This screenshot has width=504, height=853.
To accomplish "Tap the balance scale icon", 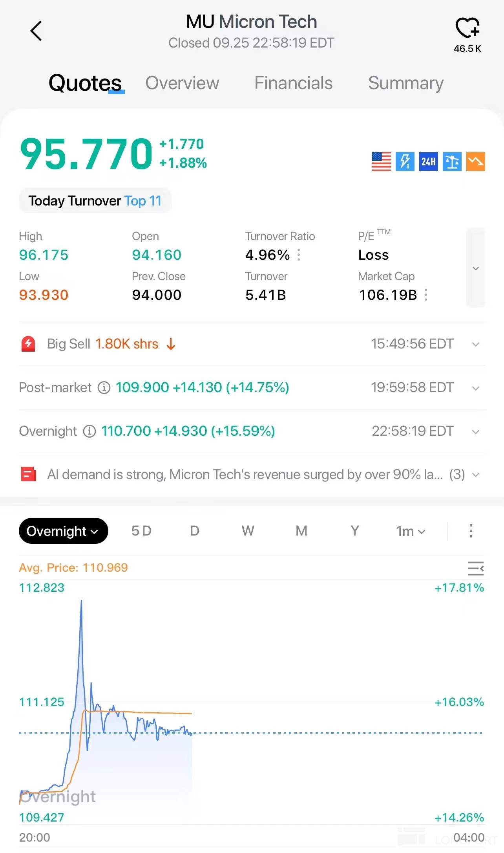I will coord(452,161).
